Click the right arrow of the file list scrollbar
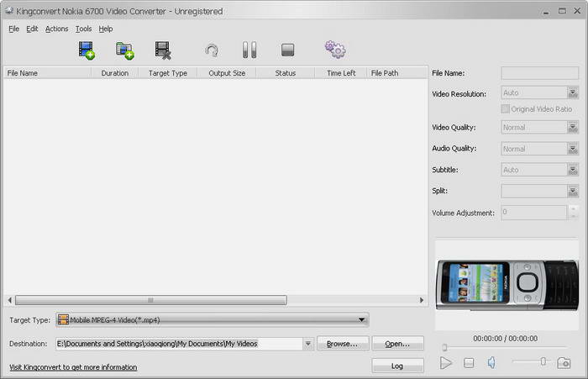This screenshot has height=379, width=588. click(422, 300)
